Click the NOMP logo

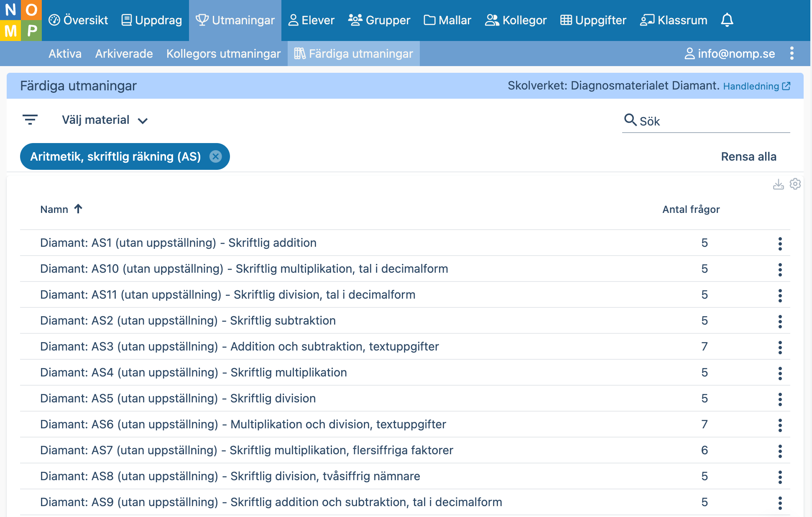click(x=21, y=20)
